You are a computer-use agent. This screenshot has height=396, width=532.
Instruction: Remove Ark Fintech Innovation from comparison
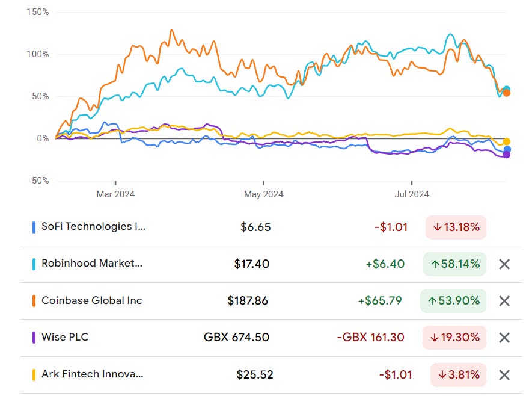click(x=504, y=375)
